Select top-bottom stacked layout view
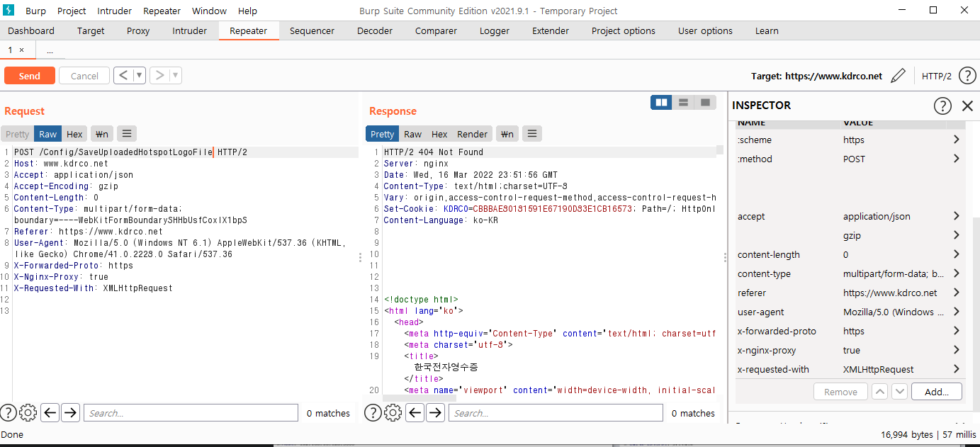Screen dimensions: 980x447 683,103
